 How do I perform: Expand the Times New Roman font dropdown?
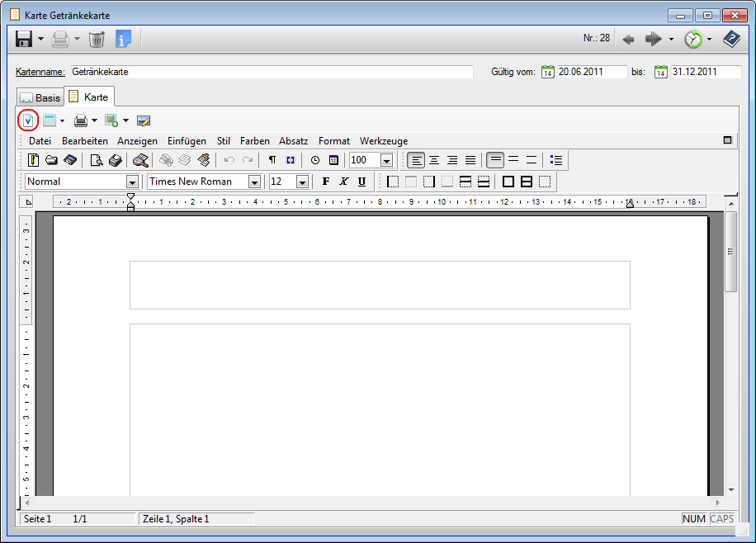[x=254, y=182]
